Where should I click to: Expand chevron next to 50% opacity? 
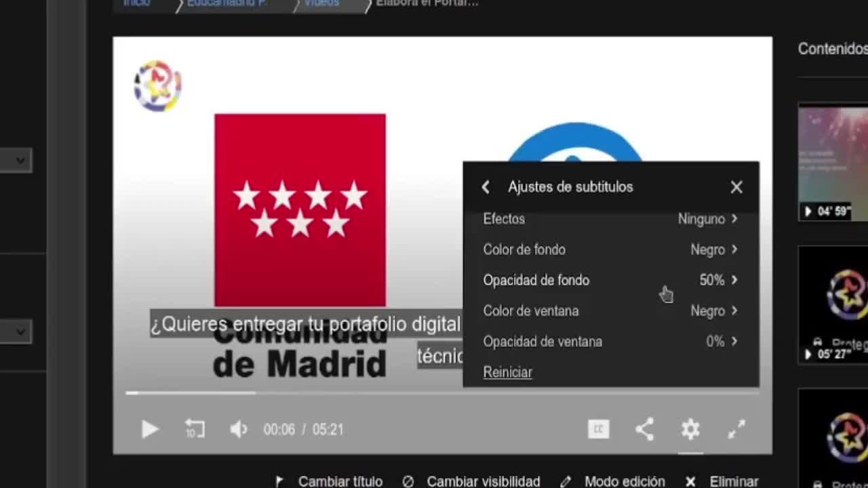734,280
